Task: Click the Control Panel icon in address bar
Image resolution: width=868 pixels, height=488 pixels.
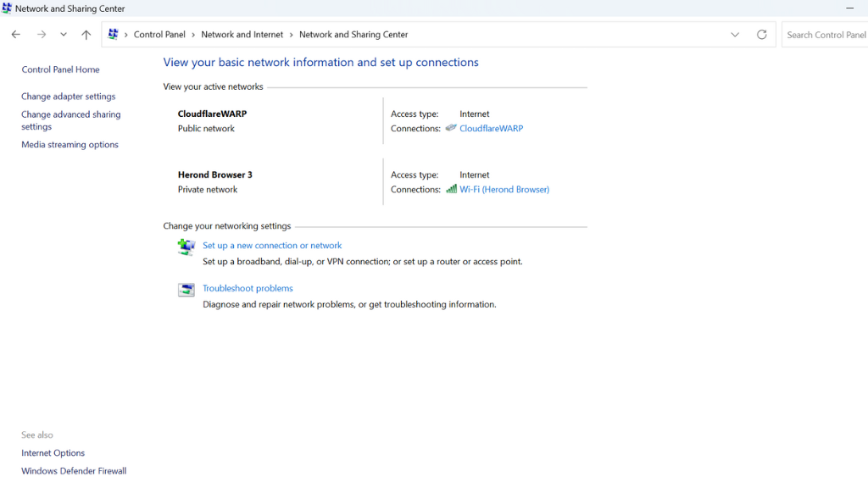Action: 113,34
